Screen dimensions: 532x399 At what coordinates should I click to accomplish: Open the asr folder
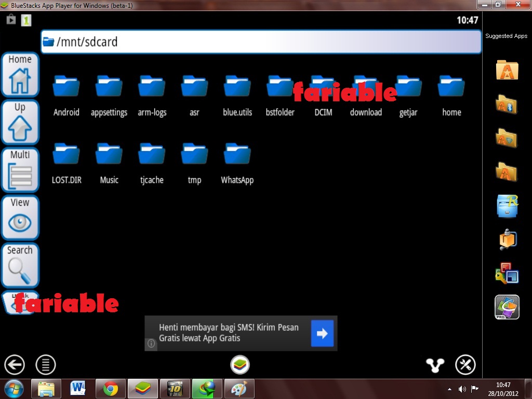point(194,96)
